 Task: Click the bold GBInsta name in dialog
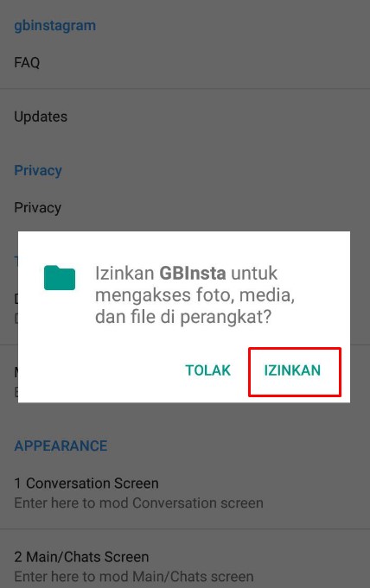[x=193, y=273]
